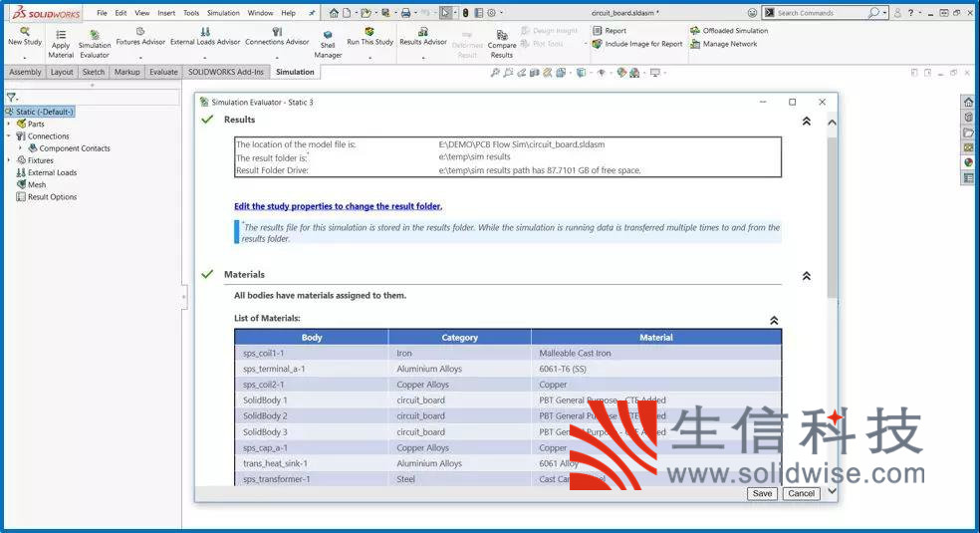Select External Loads tree item
980x533 pixels.
pos(46,172)
